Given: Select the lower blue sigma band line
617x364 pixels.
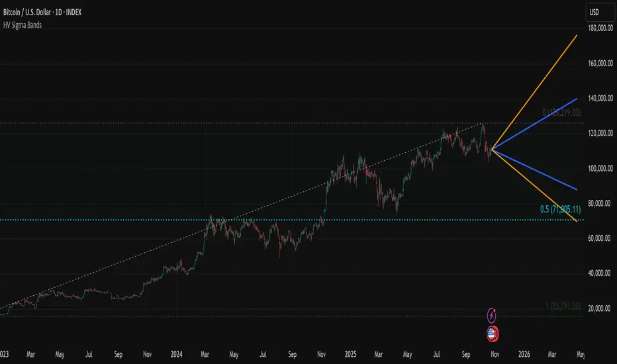Looking at the screenshot, I should [x=535, y=170].
